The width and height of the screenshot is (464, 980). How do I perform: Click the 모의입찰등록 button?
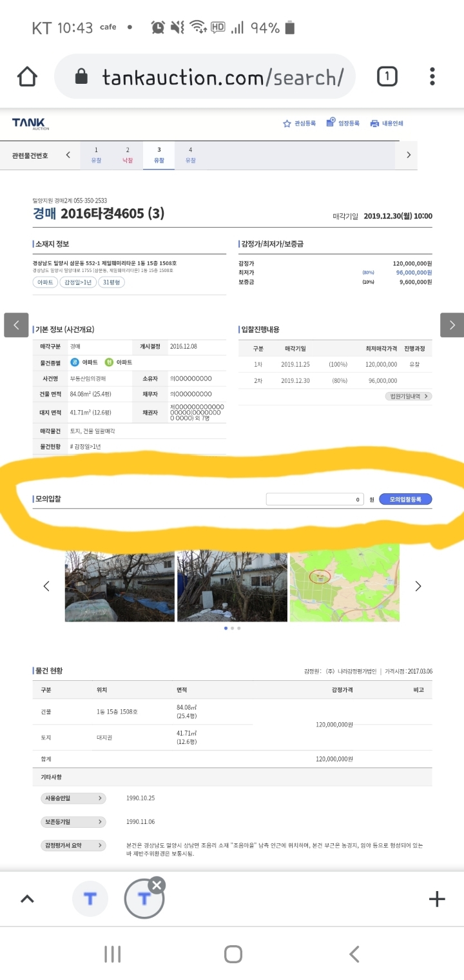click(x=405, y=499)
